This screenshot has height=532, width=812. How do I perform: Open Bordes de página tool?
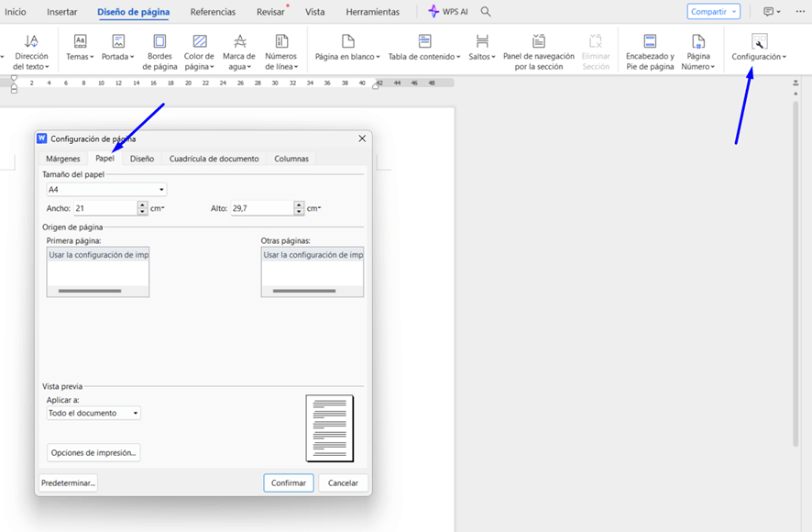[159, 41]
